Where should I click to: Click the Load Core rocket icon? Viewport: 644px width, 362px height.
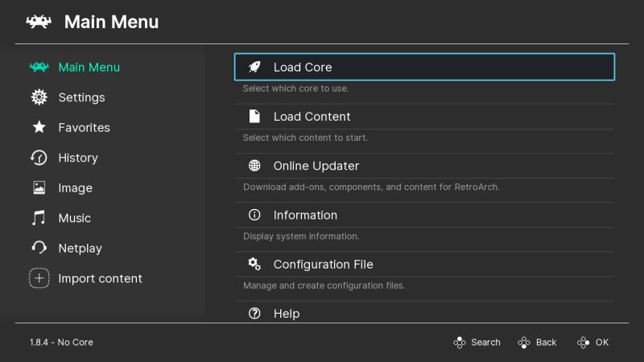(254, 67)
